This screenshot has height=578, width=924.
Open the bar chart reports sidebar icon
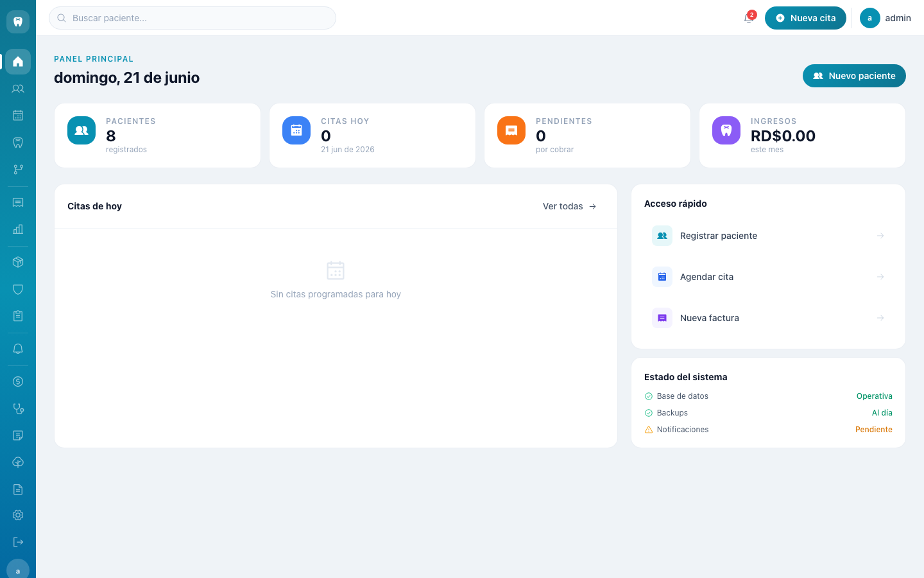[x=18, y=229]
